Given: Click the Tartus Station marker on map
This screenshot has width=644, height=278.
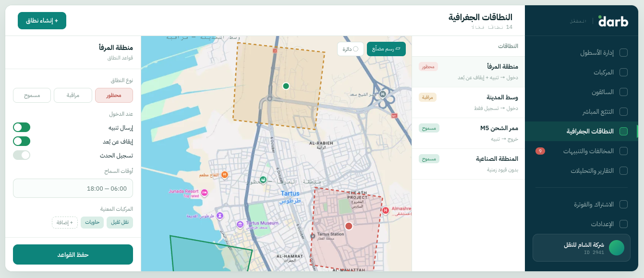Looking at the screenshot, I should click(x=313, y=235).
